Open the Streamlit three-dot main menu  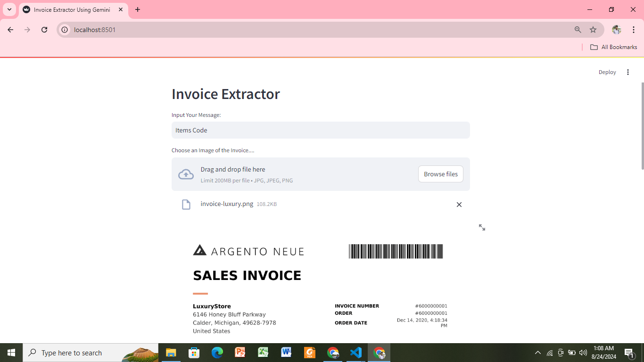click(x=627, y=72)
